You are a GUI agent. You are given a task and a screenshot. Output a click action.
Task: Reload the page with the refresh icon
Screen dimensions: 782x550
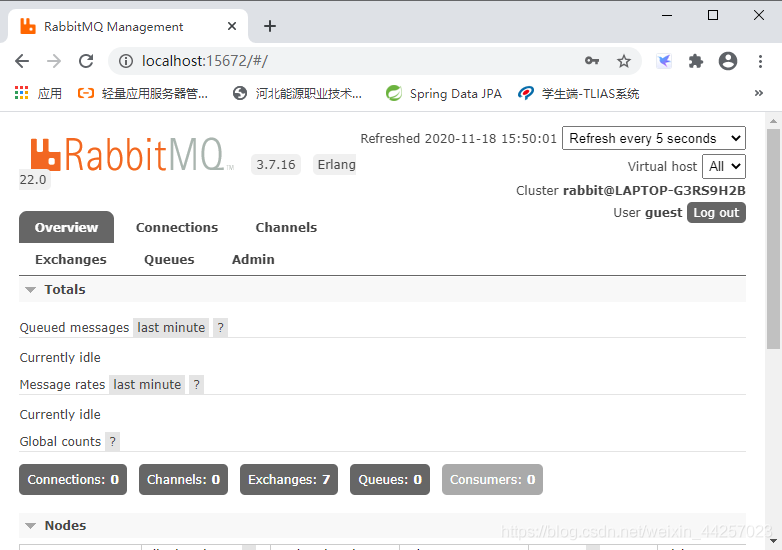[x=86, y=61]
